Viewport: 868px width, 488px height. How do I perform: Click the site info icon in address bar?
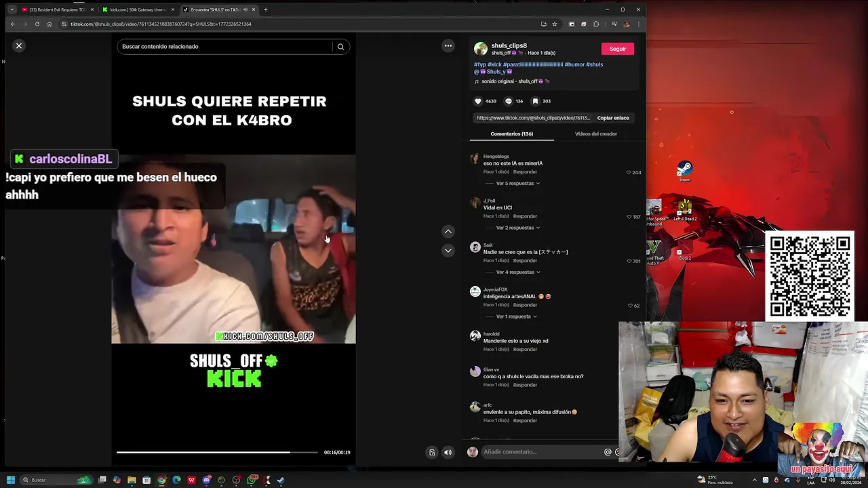64,24
